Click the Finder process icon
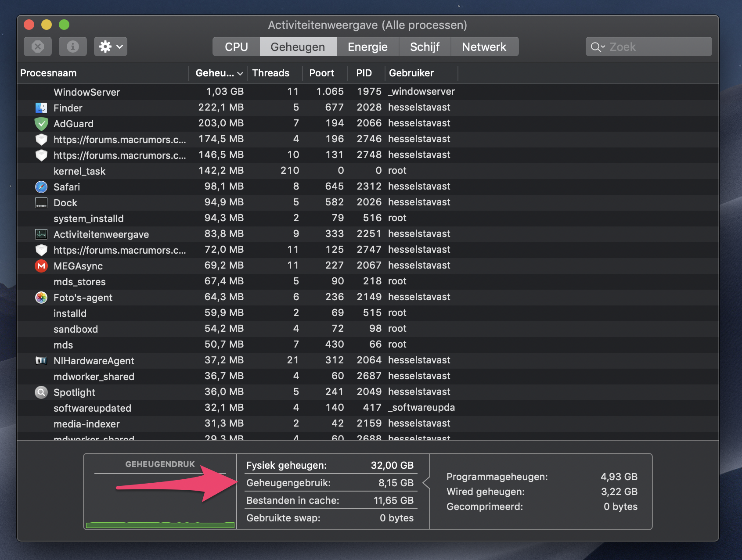Screen dimensions: 742x560 pyautogui.click(x=41, y=108)
